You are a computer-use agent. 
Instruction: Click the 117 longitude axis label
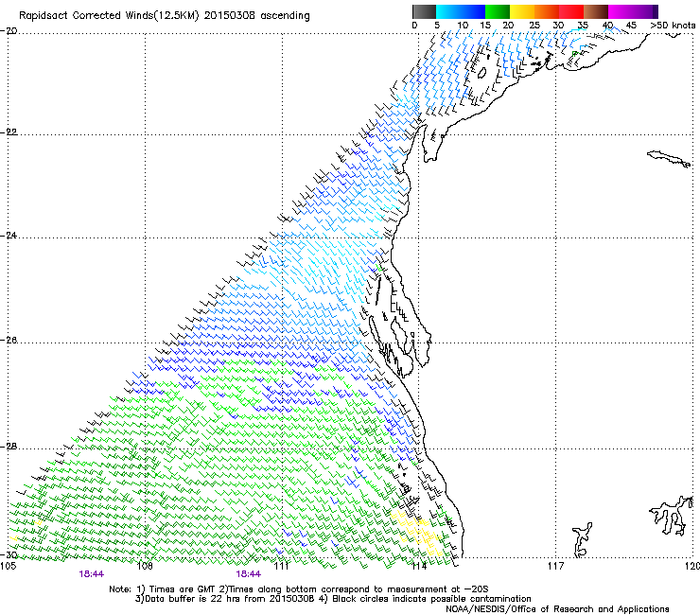(x=556, y=567)
